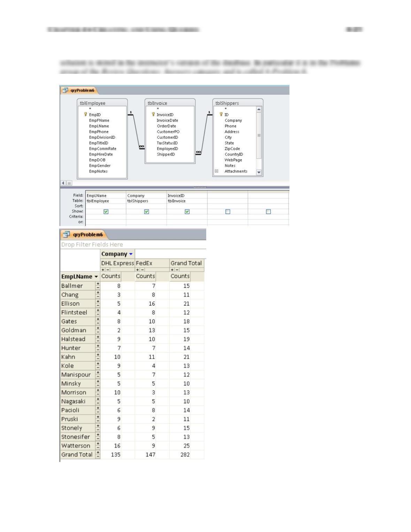Expand details for Pruski row

[98, 417]
